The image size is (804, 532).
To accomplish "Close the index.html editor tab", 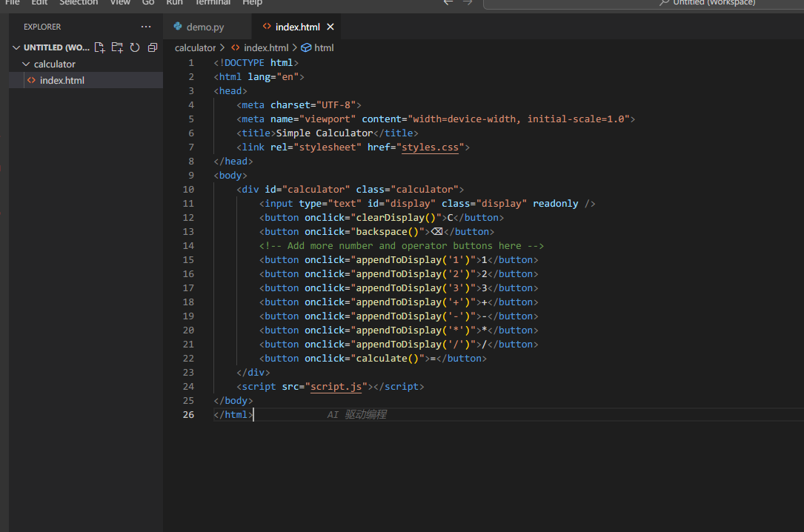I will pos(330,27).
